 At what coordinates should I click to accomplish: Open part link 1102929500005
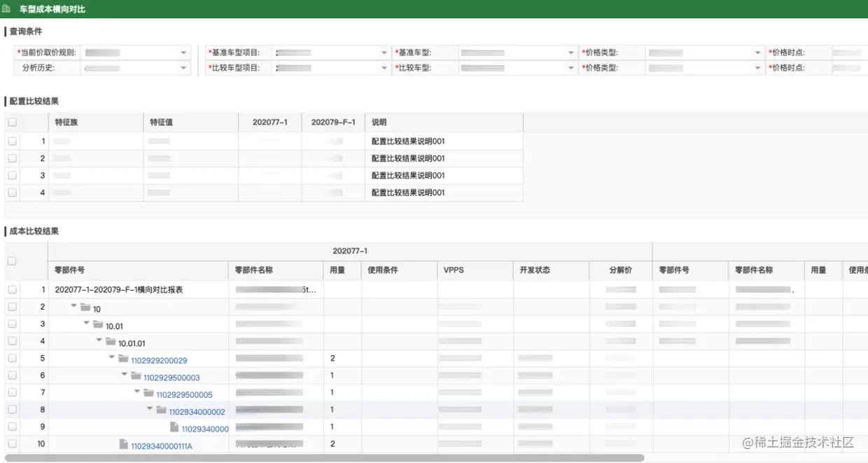pos(184,395)
